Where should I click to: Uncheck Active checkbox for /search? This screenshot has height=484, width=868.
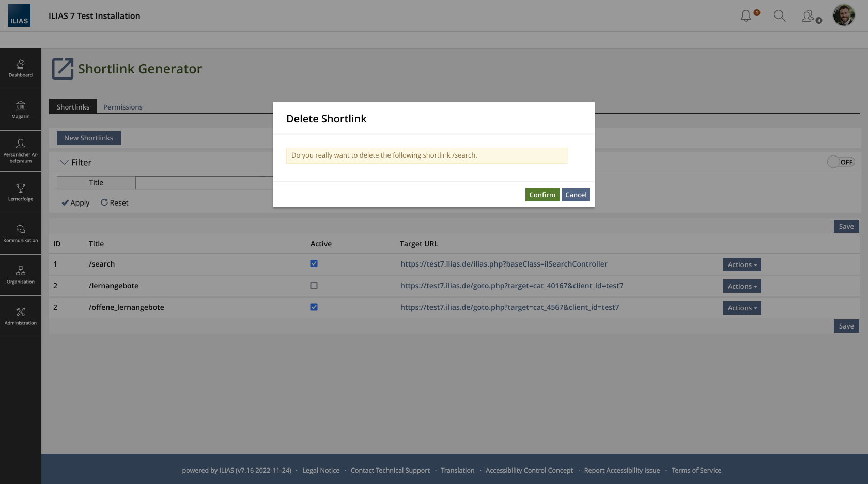point(314,263)
